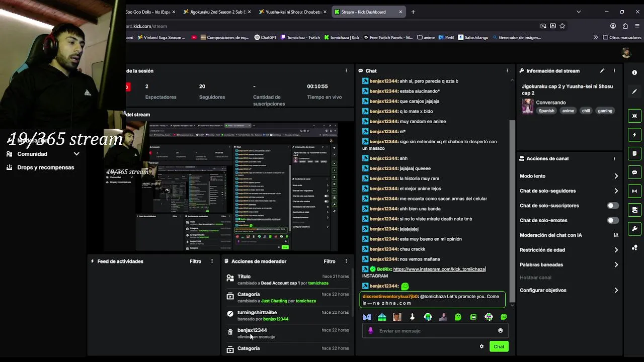
Task: Open Moderación del chat con IA
Action: pos(569,235)
